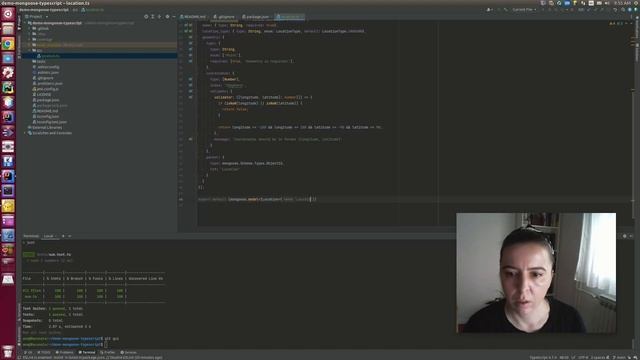Image resolution: width=640 pixels, height=360 pixels.
Task: Open terminal panel settings gear
Action: 624,236
